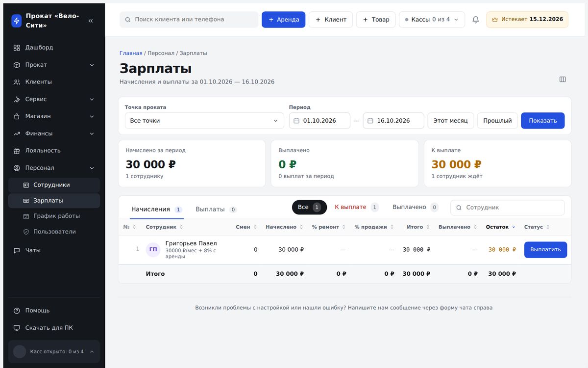Expand the Прокат submenu chevron
The width and height of the screenshot is (588, 368).
click(x=92, y=65)
